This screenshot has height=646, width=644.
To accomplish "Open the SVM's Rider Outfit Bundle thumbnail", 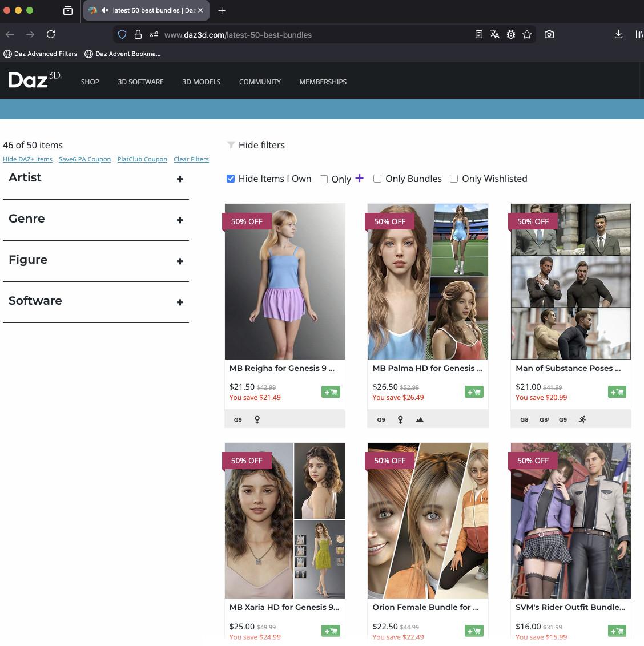I will pyautogui.click(x=570, y=520).
